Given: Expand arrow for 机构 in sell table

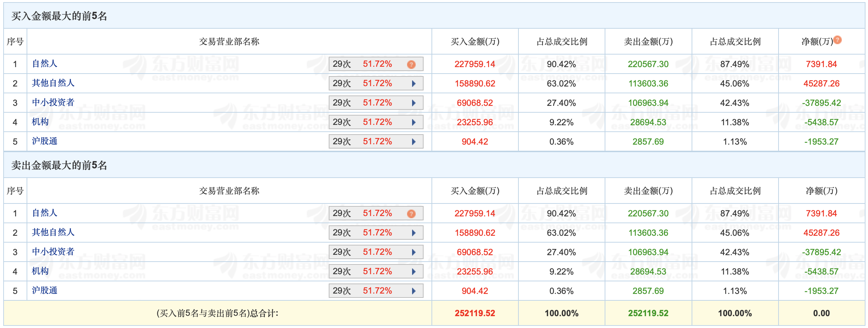Looking at the screenshot, I should pyautogui.click(x=414, y=272).
